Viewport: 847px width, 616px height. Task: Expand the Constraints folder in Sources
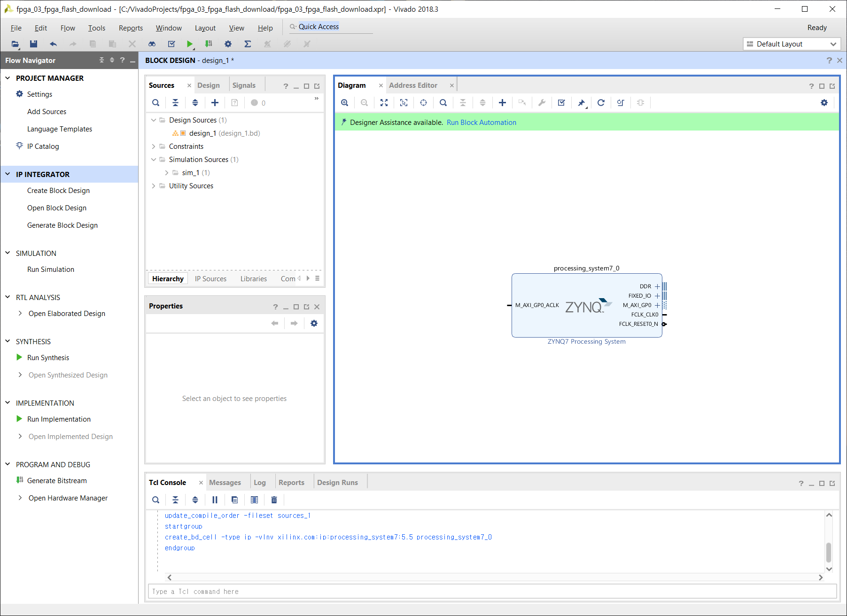pyautogui.click(x=153, y=146)
